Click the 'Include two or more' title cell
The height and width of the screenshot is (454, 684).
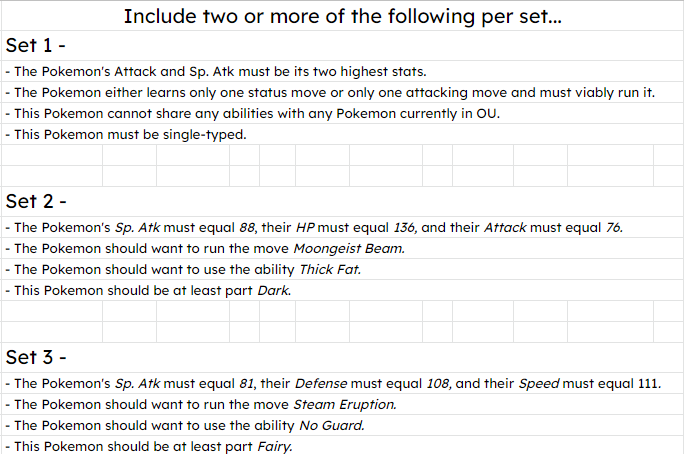tap(342, 16)
